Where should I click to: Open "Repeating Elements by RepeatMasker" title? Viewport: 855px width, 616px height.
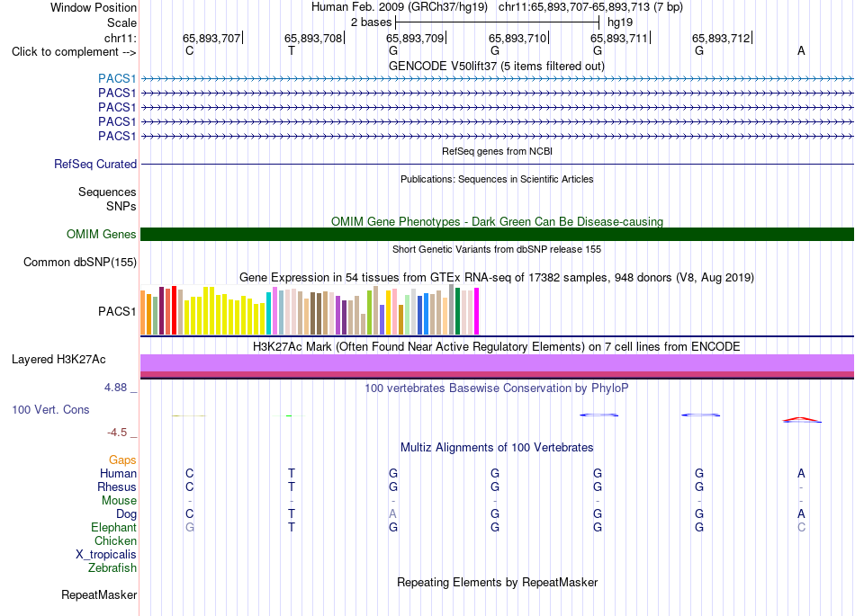coord(497,582)
